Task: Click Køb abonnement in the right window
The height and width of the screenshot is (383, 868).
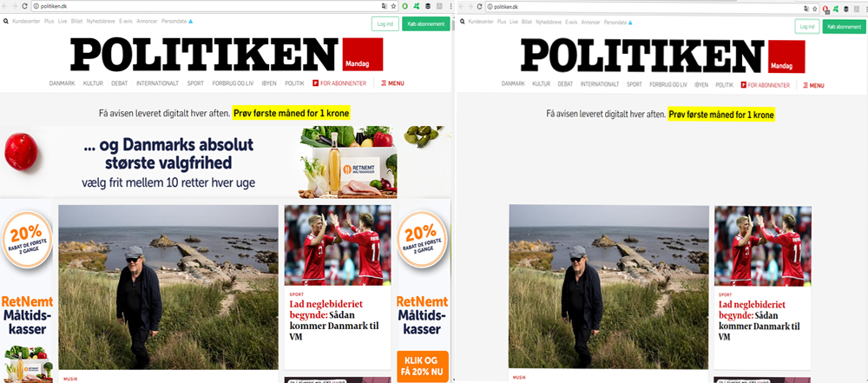Action: [844, 27]
